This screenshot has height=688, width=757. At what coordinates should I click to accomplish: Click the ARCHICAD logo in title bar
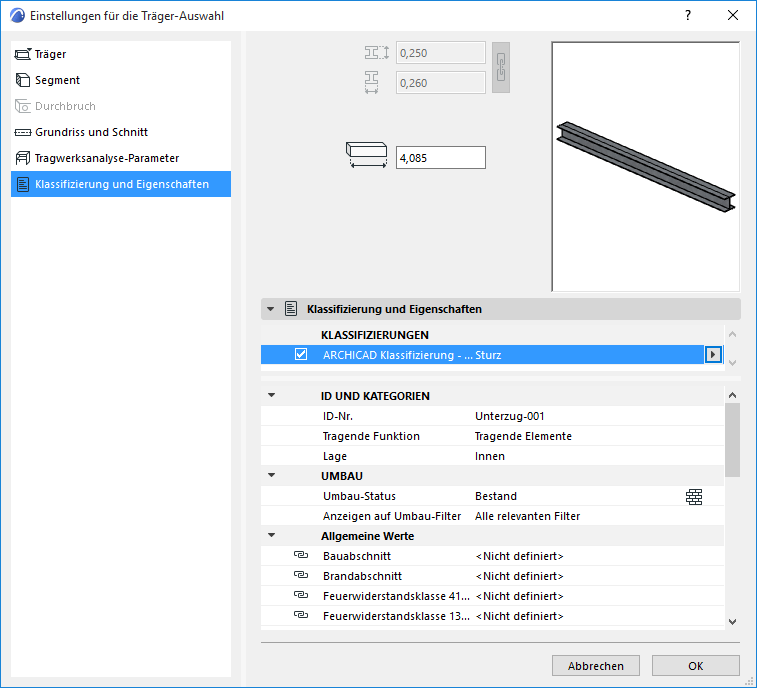click(17, 15)
